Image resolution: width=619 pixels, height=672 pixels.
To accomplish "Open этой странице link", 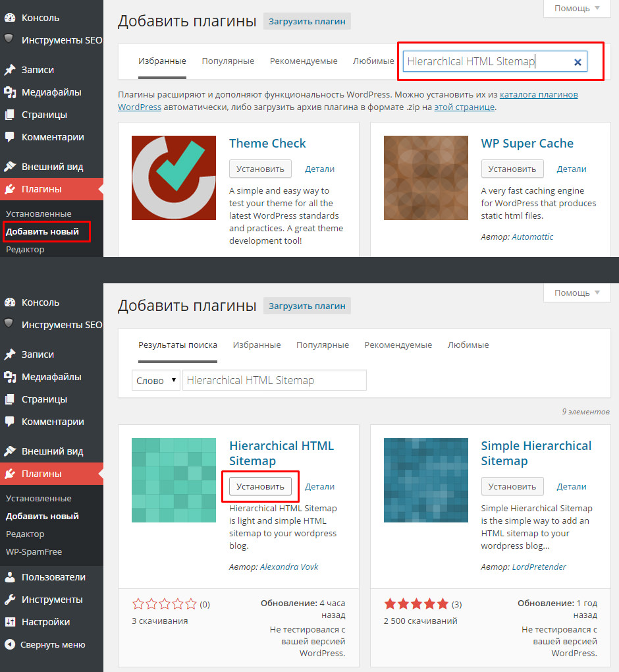I will (x=464, y=107).
